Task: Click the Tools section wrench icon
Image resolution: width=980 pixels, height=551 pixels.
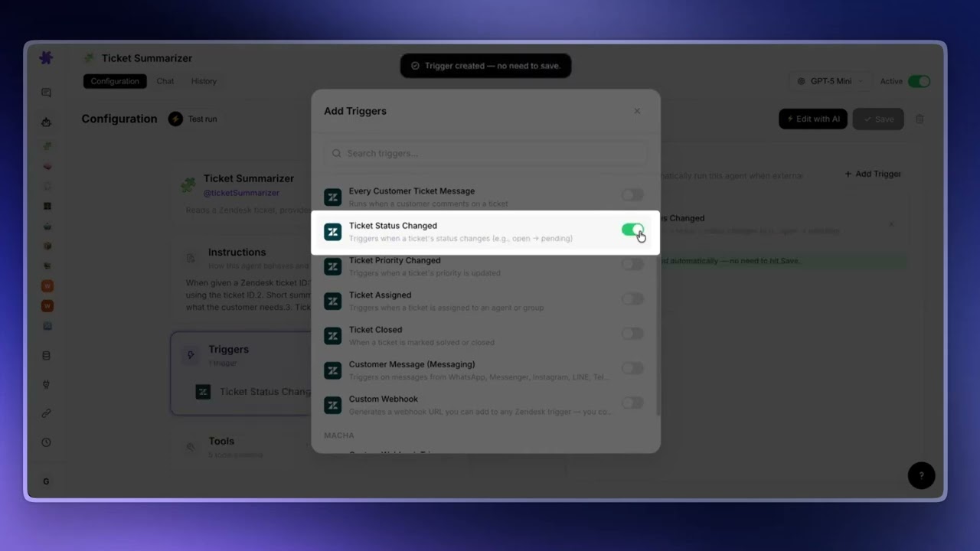Action: [191, 447]
